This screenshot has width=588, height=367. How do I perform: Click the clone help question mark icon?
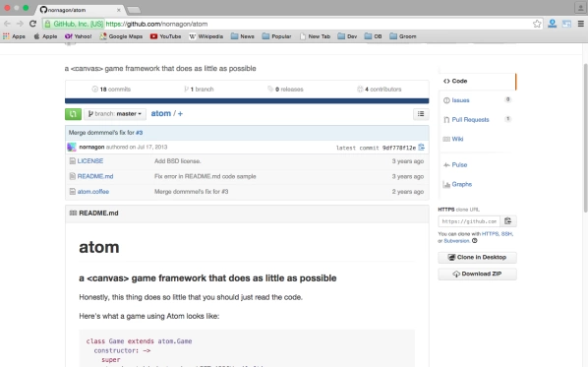(x=474, y=241)
